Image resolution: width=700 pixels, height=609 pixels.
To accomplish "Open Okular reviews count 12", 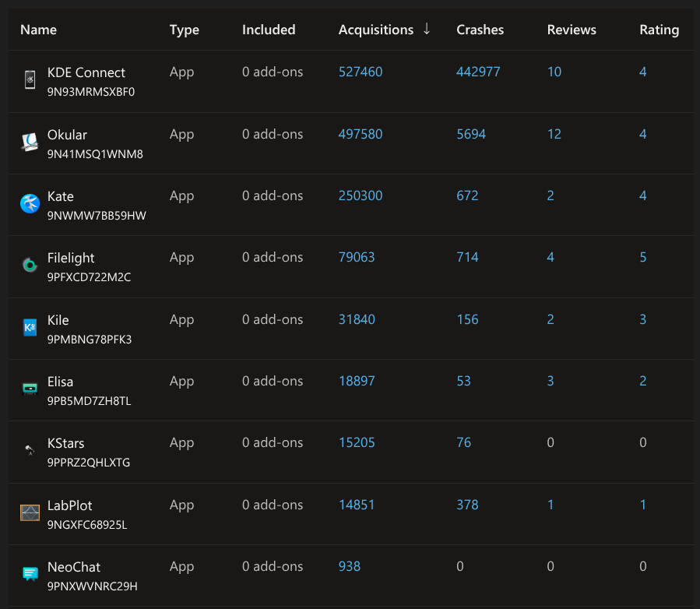I will pyautogui.click(x=554, y=135).
